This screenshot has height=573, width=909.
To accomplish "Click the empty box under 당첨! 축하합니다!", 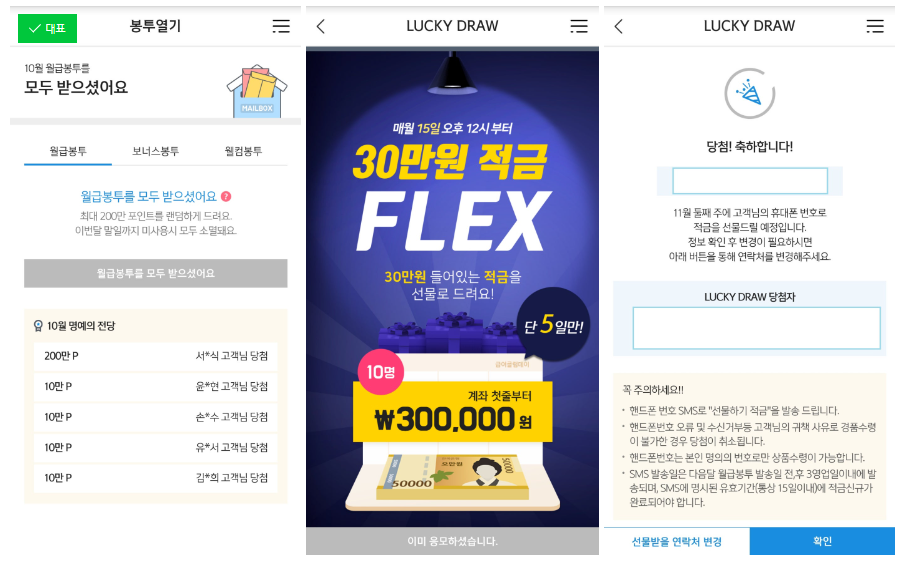I will pos(750,181).
